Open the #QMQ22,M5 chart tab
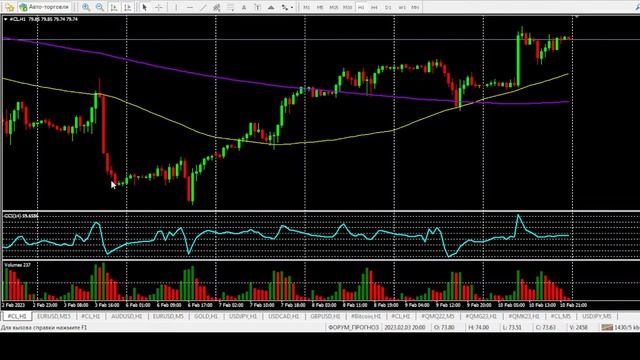 [438, 316]
